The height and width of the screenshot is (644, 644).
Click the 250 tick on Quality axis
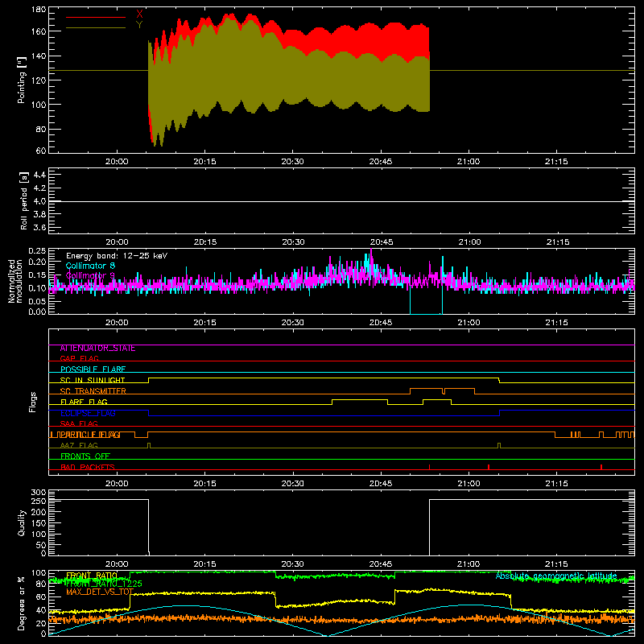[x=39, y=501]
